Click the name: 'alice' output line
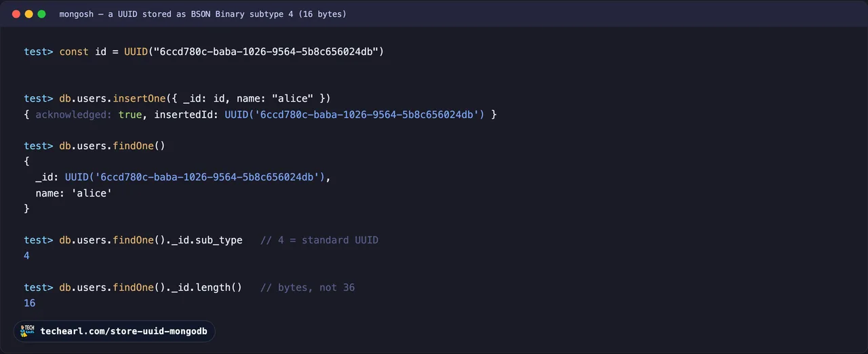The height and width of the screenshot is (354, 868). tap(74, 193)
